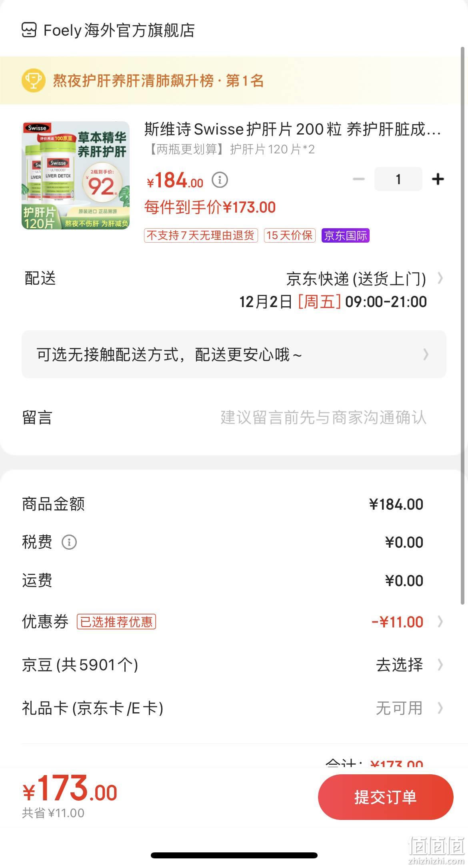
Task: Tap the 15天价保 price protection tag
Action: pos(290,235)
